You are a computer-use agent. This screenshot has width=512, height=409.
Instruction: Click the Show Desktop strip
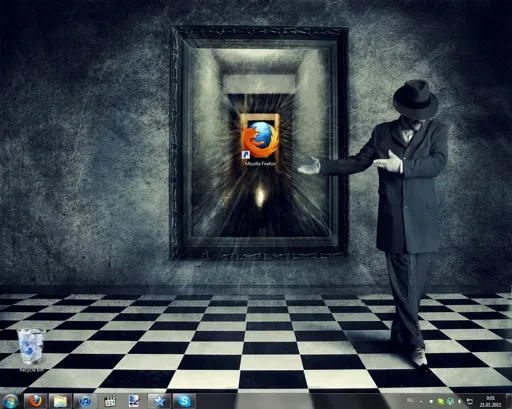(x=509, y=401)
